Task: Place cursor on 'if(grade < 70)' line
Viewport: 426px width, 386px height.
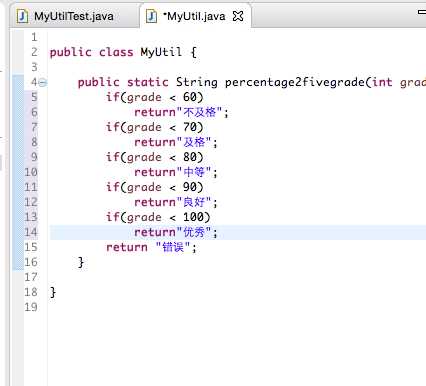Action: pyautogui.click(x=155, y=127)
